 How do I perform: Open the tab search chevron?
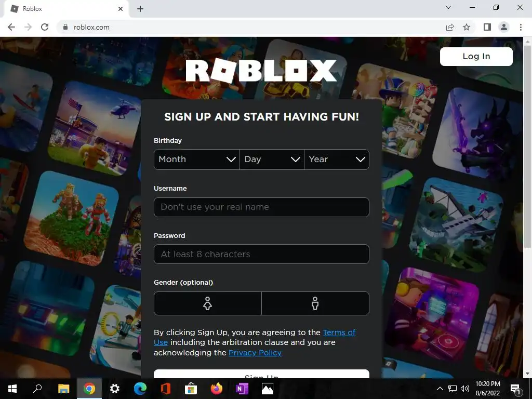click(448, 7)
